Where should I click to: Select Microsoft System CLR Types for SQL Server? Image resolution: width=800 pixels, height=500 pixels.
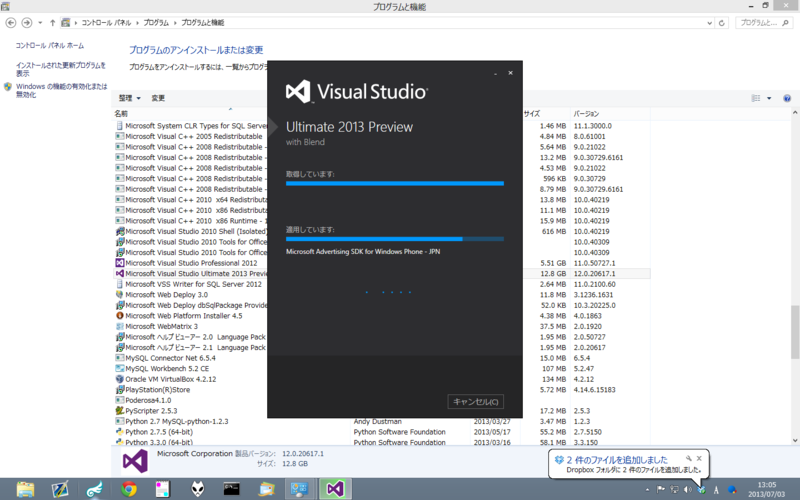click(381, 126)
